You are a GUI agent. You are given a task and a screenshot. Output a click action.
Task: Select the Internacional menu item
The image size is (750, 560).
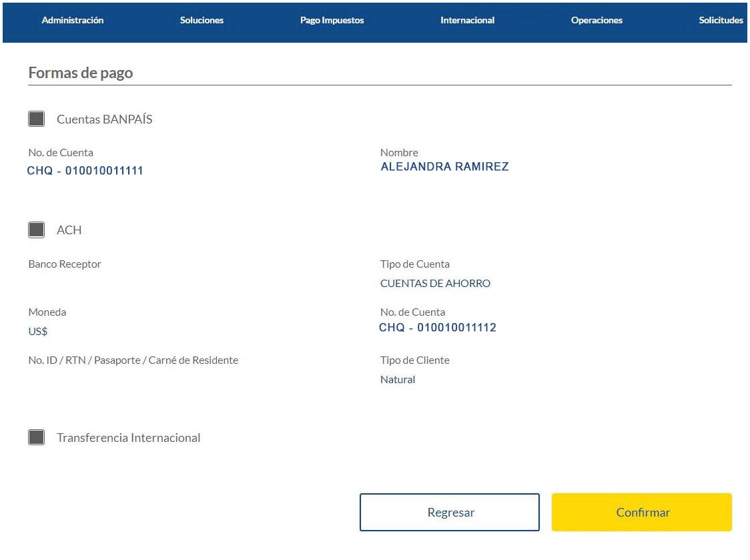click(x=467, y=21)
